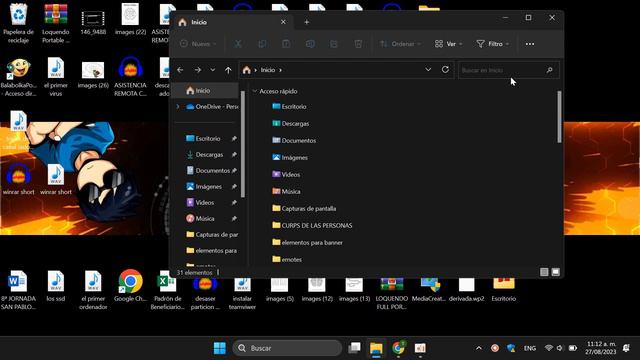Click the Buscar en Inicio search field
The height and width of the screenshot is (360, 640).
509,70
